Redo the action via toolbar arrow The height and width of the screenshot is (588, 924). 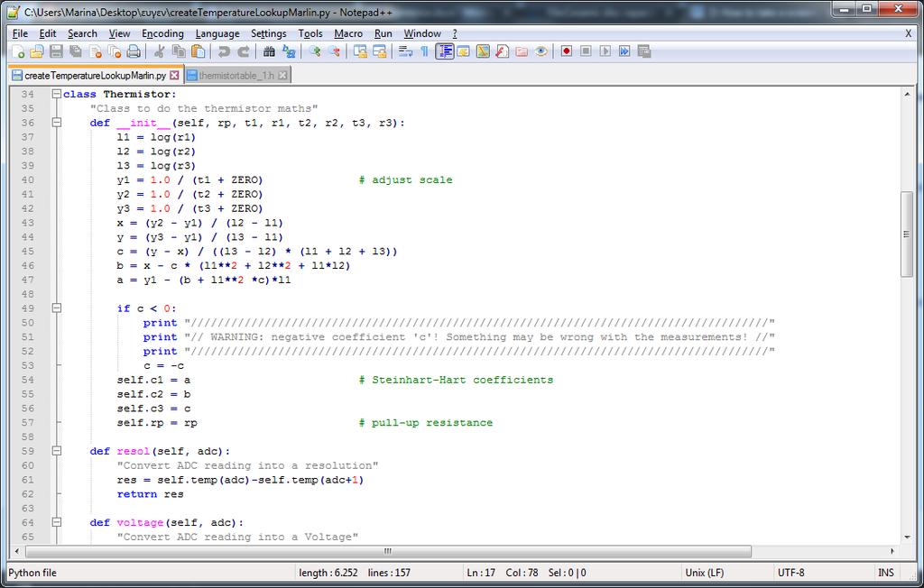tap(243, 51)
